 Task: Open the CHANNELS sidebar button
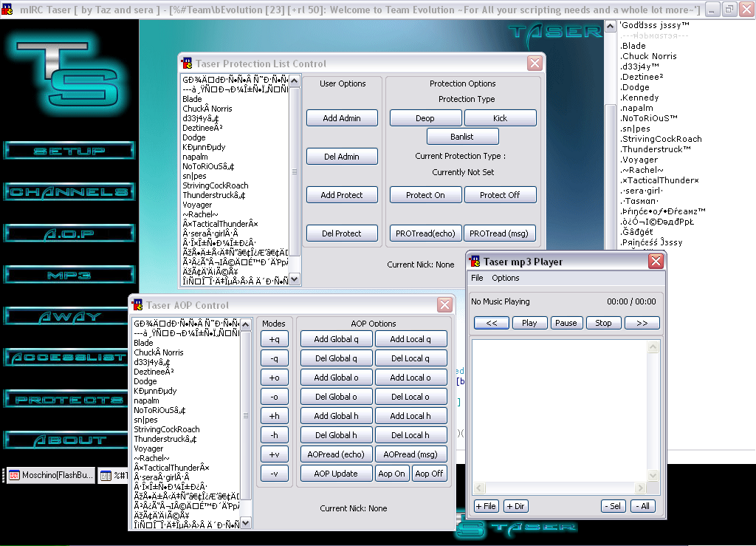pos(69,192)
